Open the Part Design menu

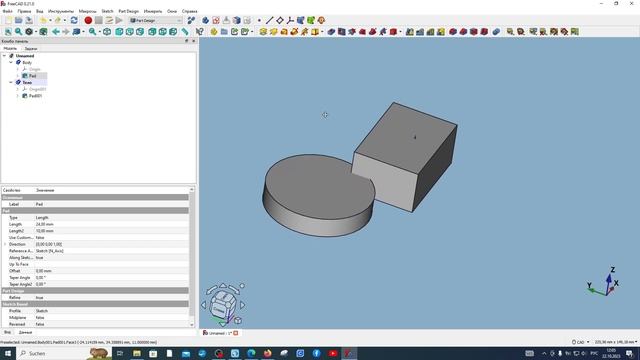(x=129, y=11)
